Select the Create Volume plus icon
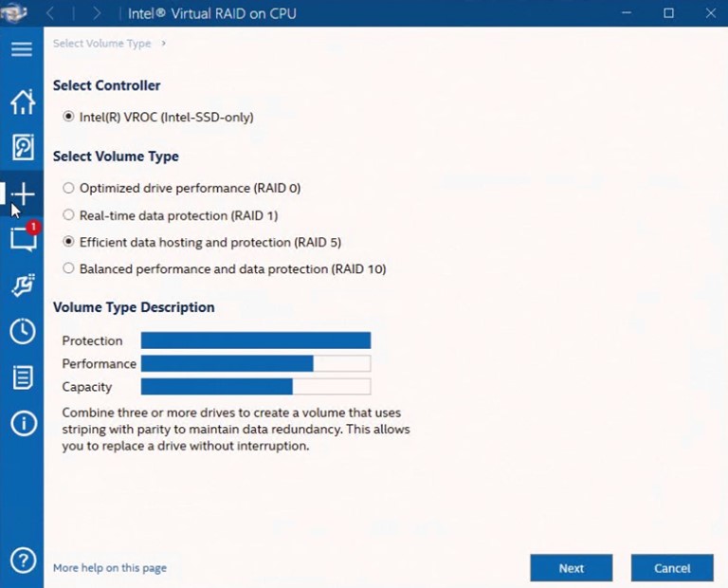728x588 pixels. click(23, 193)
